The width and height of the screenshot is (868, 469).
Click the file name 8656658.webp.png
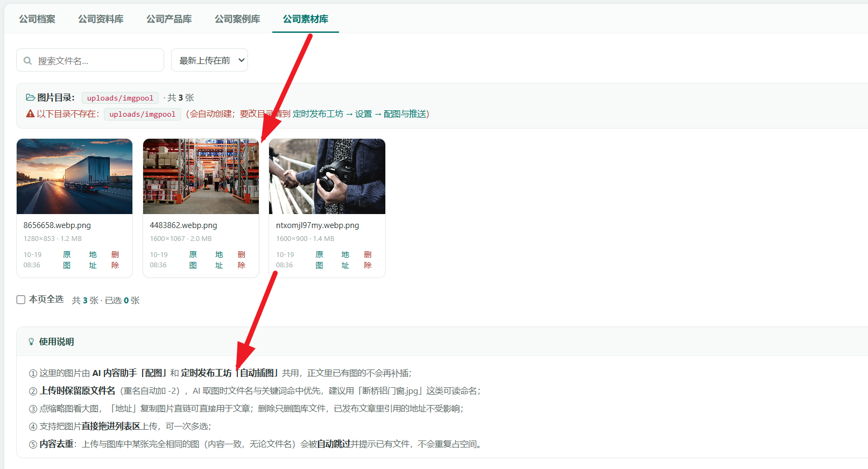tap(57, 225)
